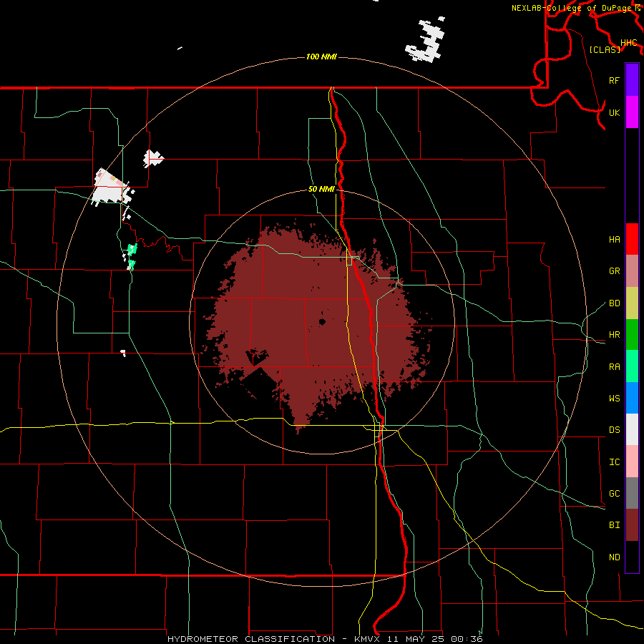The width and height of the screenshot is (644, 644).
Task: Click the ND legend label
Action: pos(614,557)
